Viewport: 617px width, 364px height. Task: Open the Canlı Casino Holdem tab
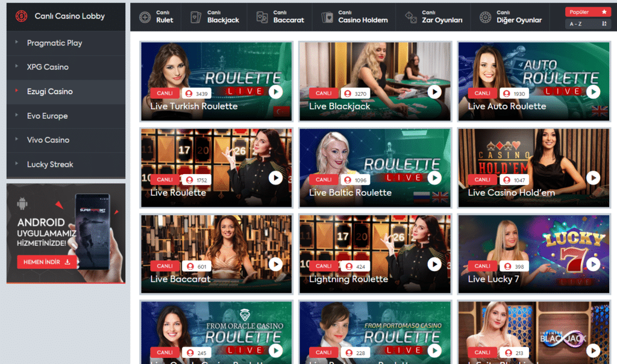tap(354, 17)
